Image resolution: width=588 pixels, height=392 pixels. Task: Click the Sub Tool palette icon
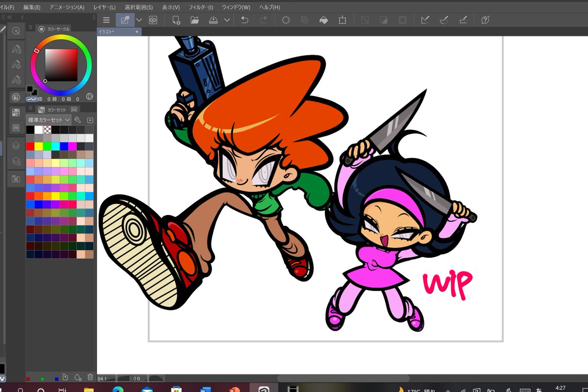pyautogui.click(x=16, y=49)
